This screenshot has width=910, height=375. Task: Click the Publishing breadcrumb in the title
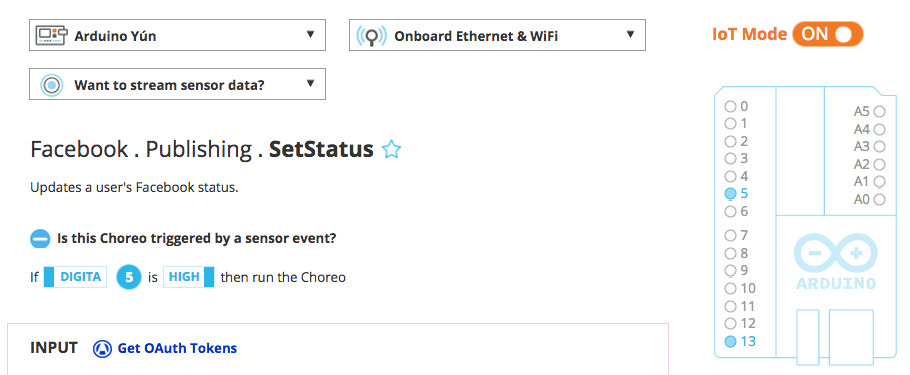pyautogui.click(x=198, y=150)
